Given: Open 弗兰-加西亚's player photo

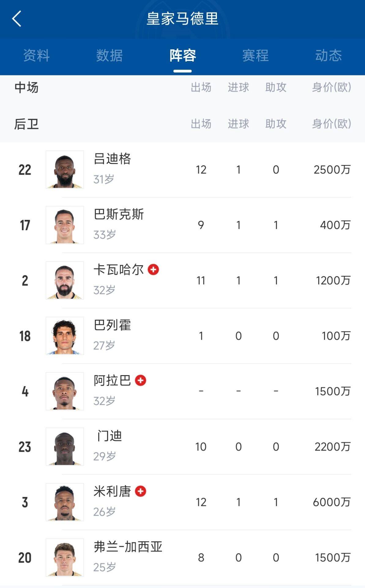Looking at the screenshot, I should pyautogui.click(x=65, y=557).
